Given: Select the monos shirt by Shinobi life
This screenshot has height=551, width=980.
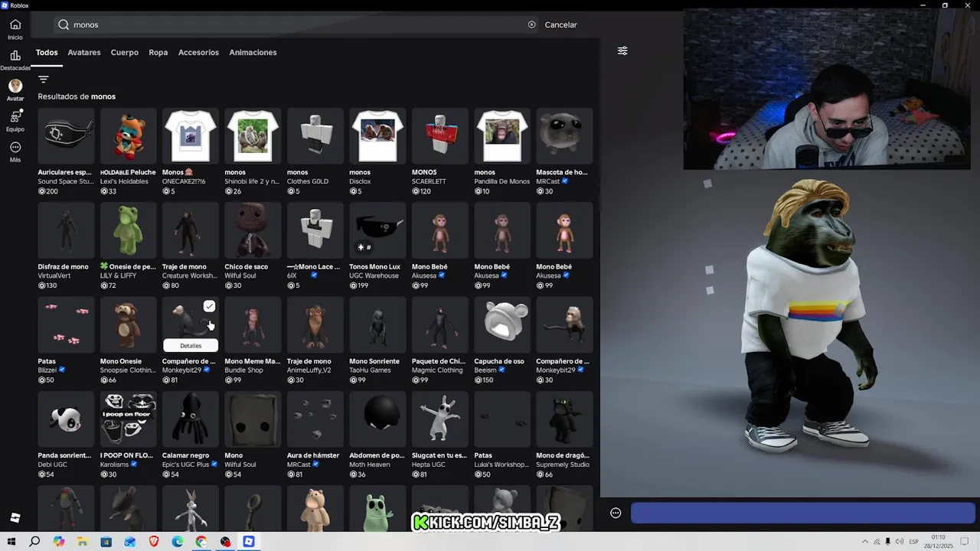Looking at the screenshot, I should 253,136.
